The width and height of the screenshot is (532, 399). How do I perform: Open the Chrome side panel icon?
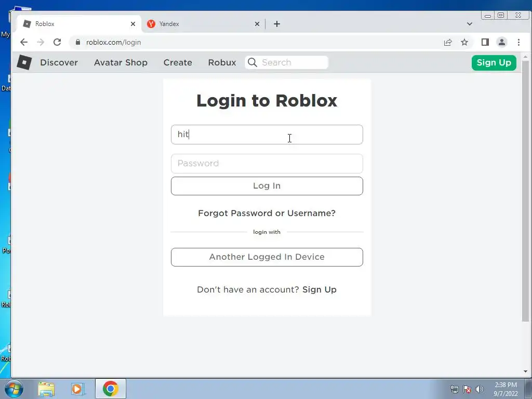(x=485, y=42)
